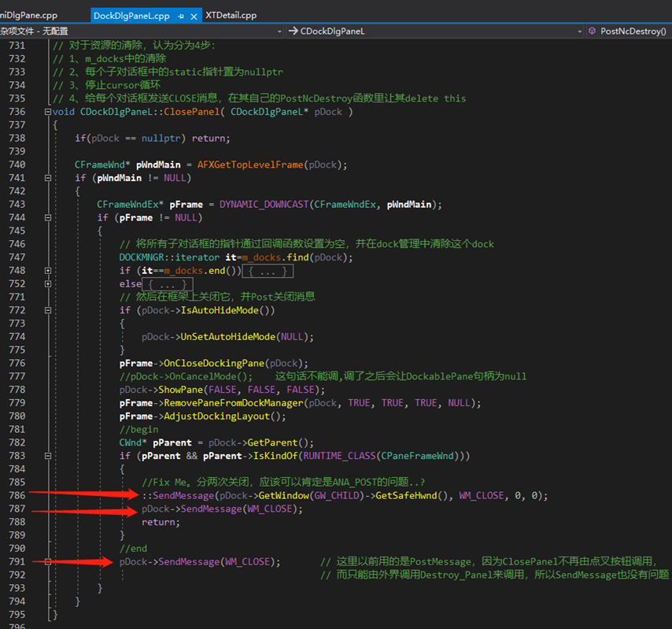Screen dimensions: 672x629
Task: Switch to the XTDetail.cpp tab
Action: [x=231, y=15]
